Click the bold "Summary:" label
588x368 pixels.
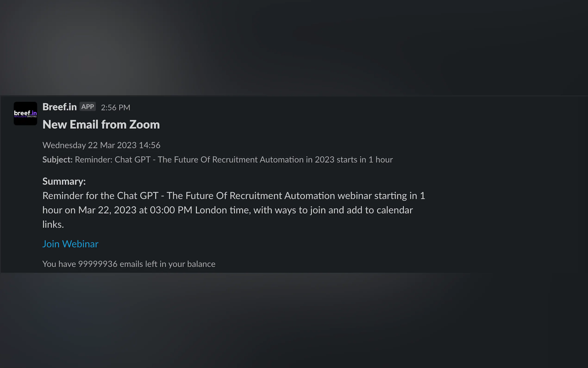click(x=64, y=181)
